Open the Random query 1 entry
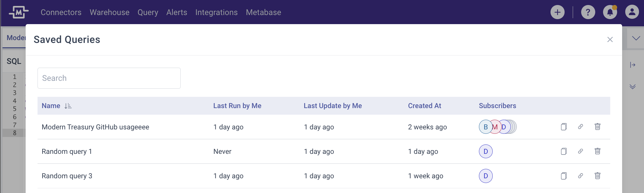This screenshot has height=193, width=644. [67, 151]
